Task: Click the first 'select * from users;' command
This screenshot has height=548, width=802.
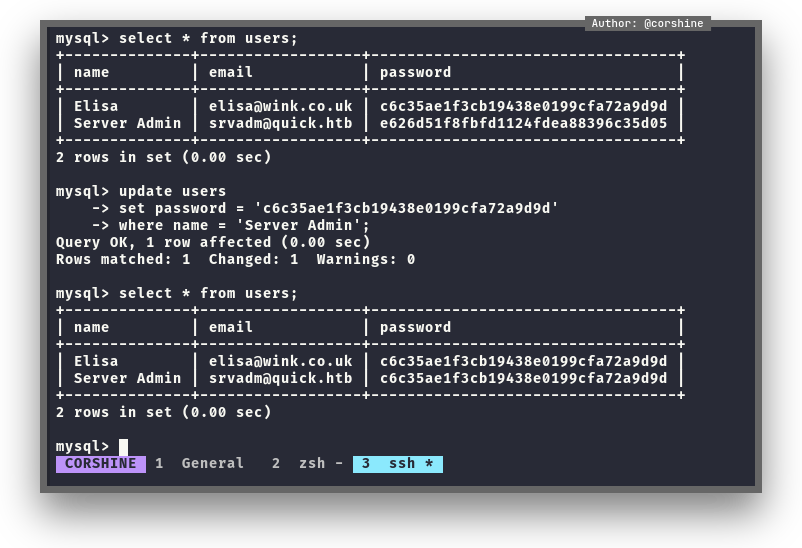Action: (208, 39)
